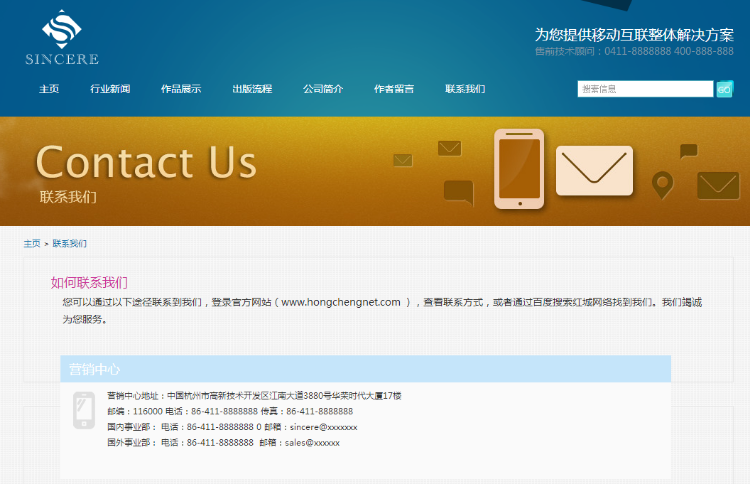
Task: Click the 联系我们 breadcrumb link
Action: (69, 243)
